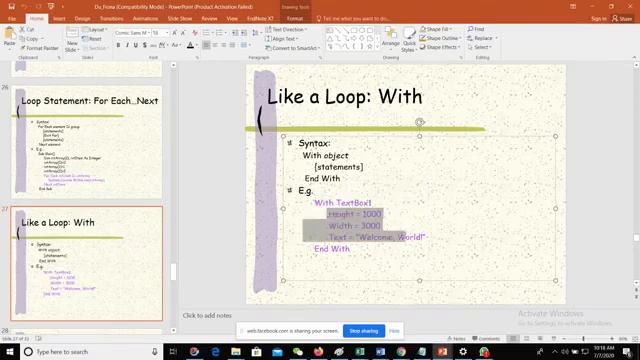Toggle Strikethrough formatting
640x360 pixels.
coord(153,45)
